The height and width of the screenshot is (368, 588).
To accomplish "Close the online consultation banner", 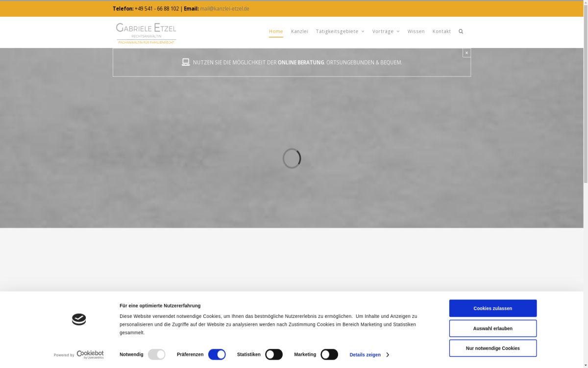I will point(466,53).
